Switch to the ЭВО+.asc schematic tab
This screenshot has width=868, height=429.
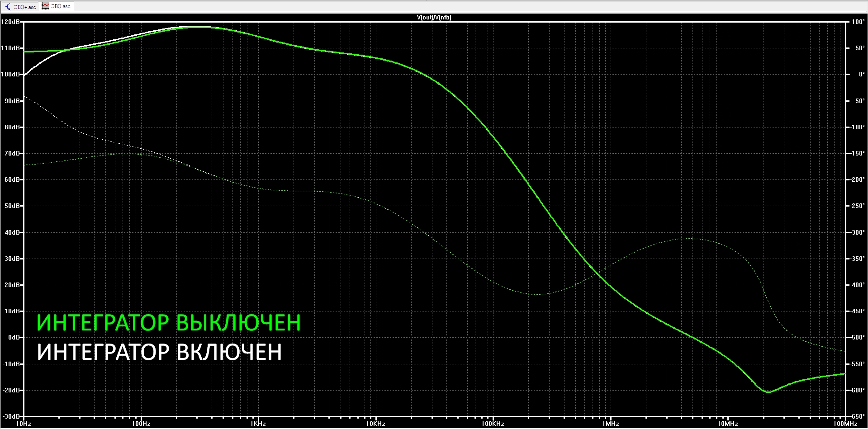pos(20,7)
